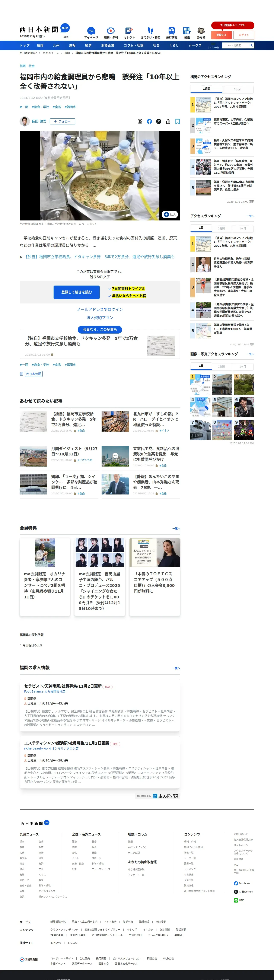This screenshot has height=980, width=274.
Task: Click the newspaper icon beside 西日本新聞 tag
Action: 21,374
